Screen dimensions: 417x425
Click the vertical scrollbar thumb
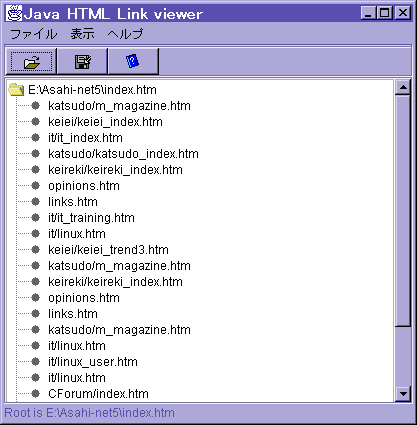point(403,211)
